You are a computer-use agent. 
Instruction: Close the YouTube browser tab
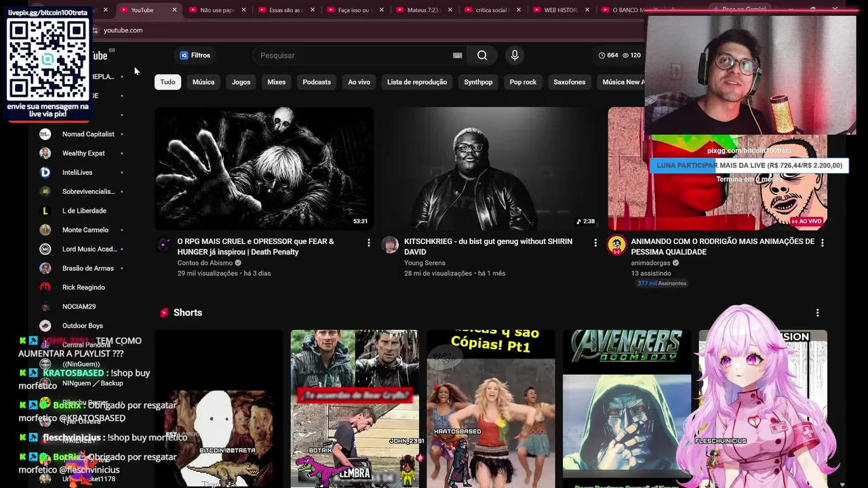coord(174,10)
